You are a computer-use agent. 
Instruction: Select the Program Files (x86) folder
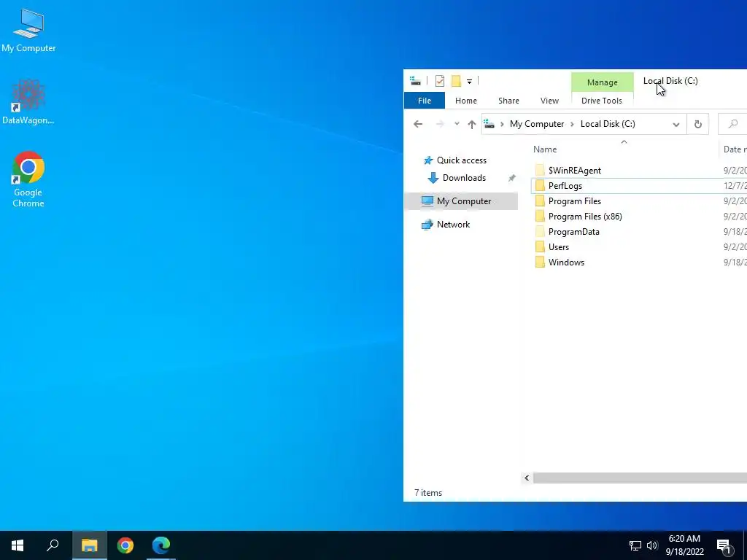585,216
